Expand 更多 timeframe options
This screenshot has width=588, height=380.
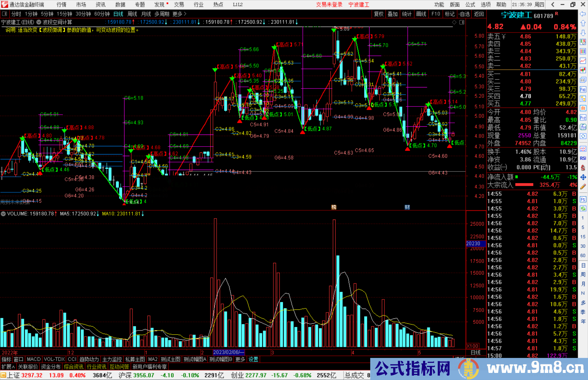pos(179,14)
